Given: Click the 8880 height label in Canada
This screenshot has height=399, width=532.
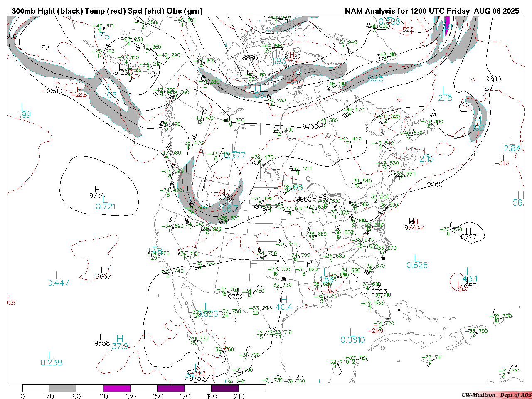Looking at the screenshot, I should tap(250, 58).
